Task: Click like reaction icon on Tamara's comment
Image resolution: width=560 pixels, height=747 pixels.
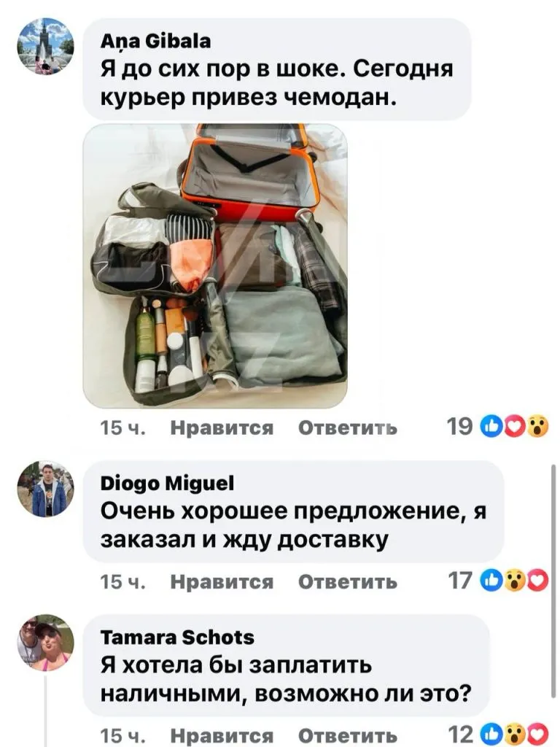Action: tap(491, 735)
